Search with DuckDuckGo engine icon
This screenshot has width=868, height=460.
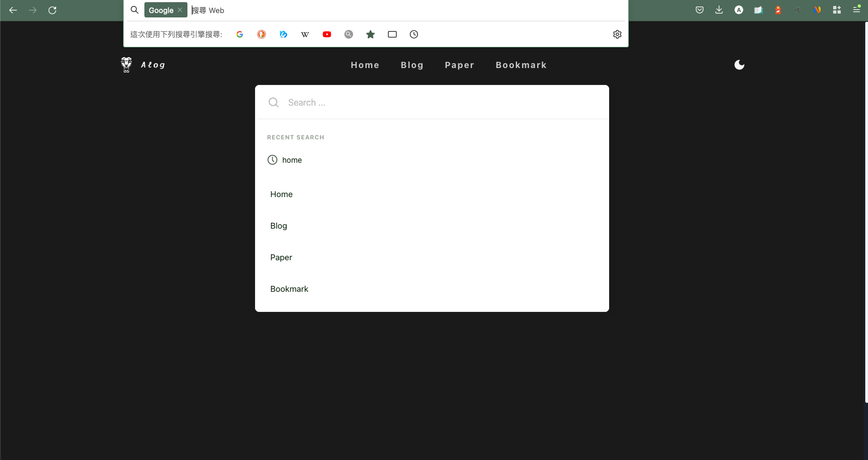point(262,34)
